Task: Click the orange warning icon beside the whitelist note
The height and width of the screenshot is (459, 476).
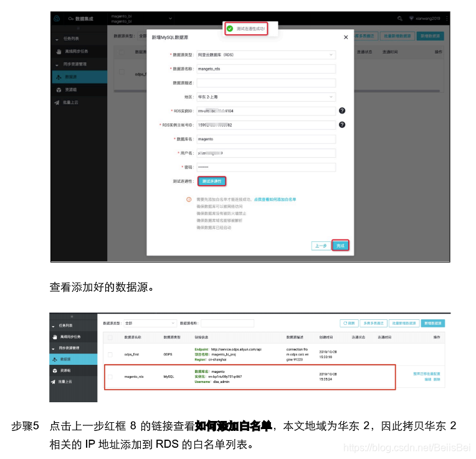Action: point(189,200)
